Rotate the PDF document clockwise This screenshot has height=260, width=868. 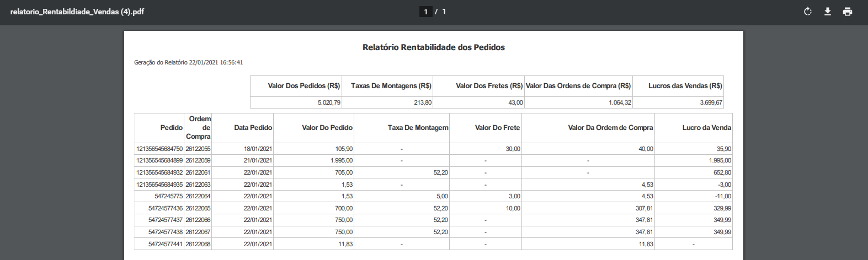click(x=808, y=12)
